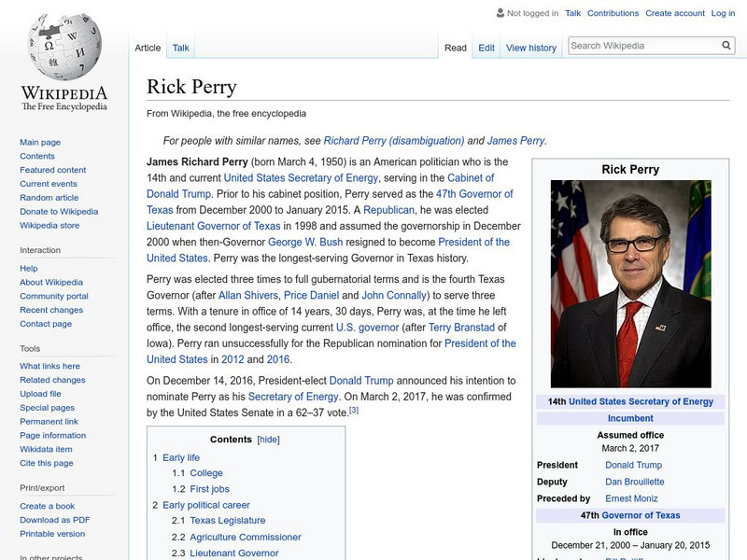This screenshot has width=747, height=560.
Task: Click the search magnifying glass icon
Action: [726, 44]
